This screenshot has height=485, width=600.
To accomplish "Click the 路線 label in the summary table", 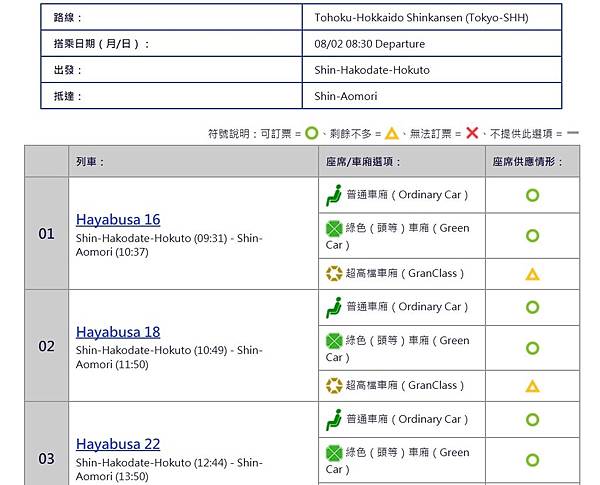I will point(68,18).
